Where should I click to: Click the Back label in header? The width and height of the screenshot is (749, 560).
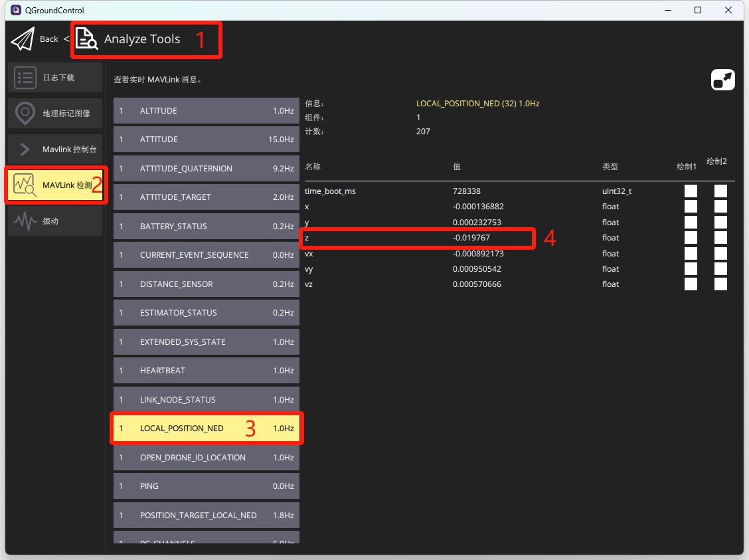[48, 39]
